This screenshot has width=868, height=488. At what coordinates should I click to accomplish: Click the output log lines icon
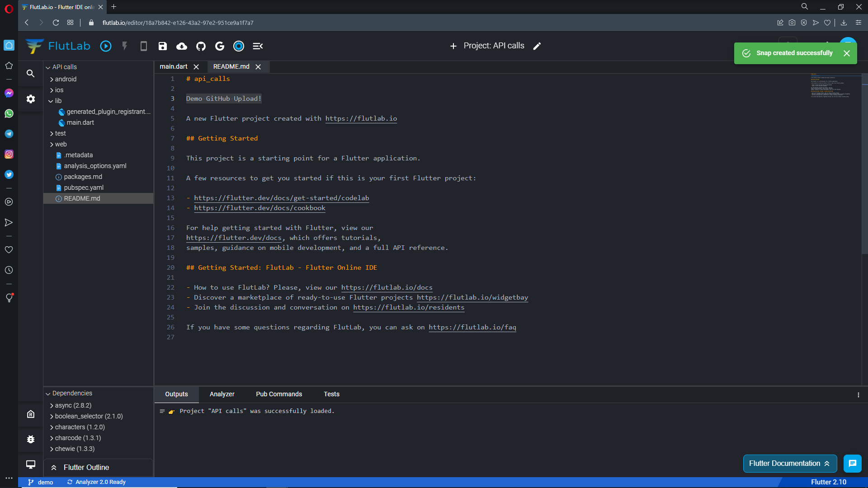point(162,411)
